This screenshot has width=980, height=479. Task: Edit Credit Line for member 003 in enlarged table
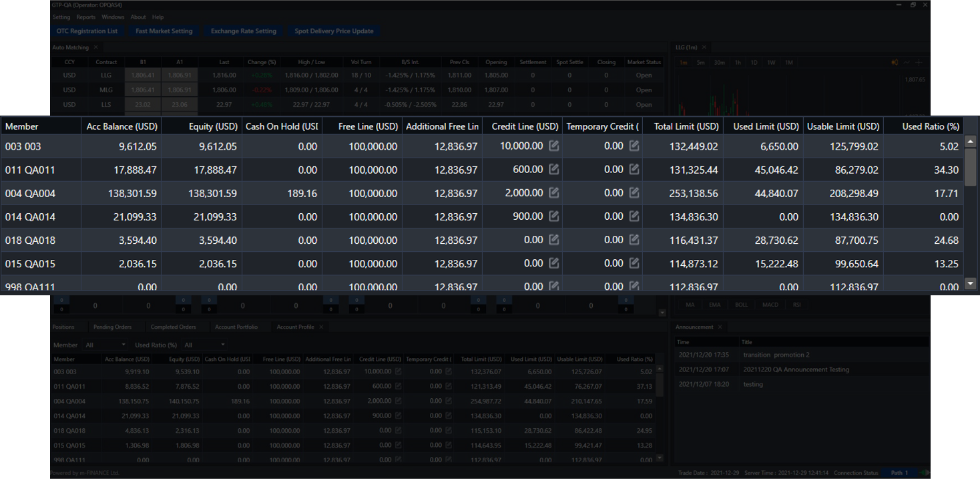553,146
